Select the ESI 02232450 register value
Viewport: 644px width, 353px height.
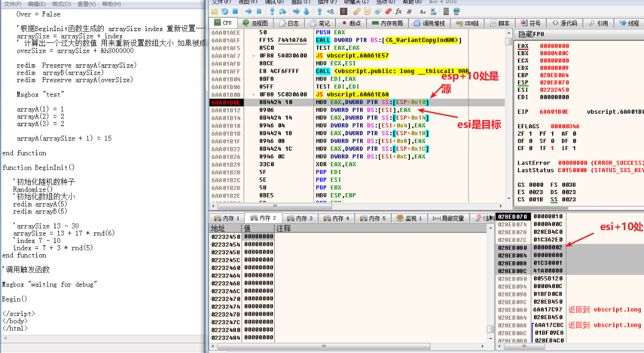[x=554, y=90]
